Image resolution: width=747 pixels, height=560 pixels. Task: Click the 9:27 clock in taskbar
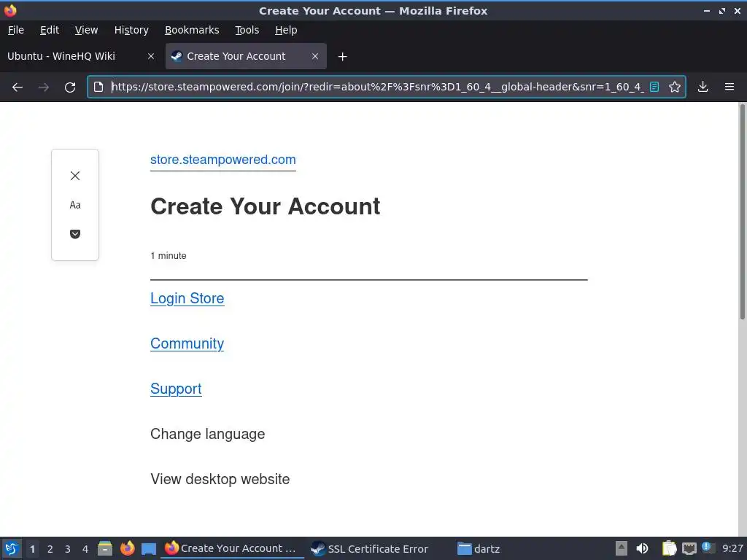click(x=732, y=548)
